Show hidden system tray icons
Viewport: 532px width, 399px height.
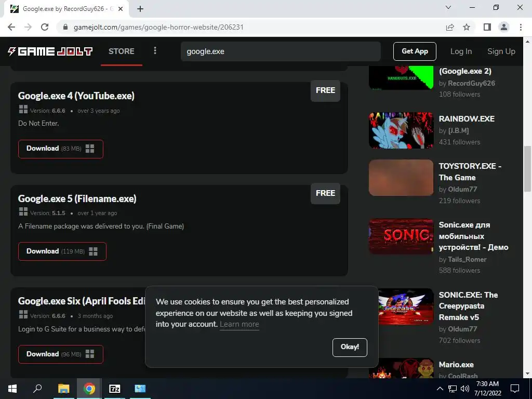click(x=440, y=389)
